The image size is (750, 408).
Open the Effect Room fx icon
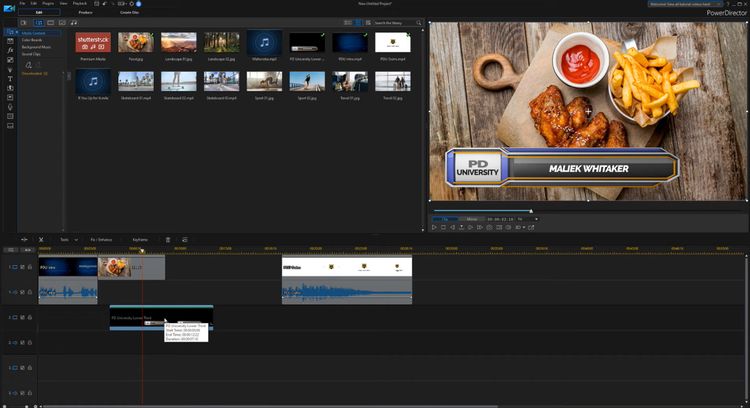(10, 50)
